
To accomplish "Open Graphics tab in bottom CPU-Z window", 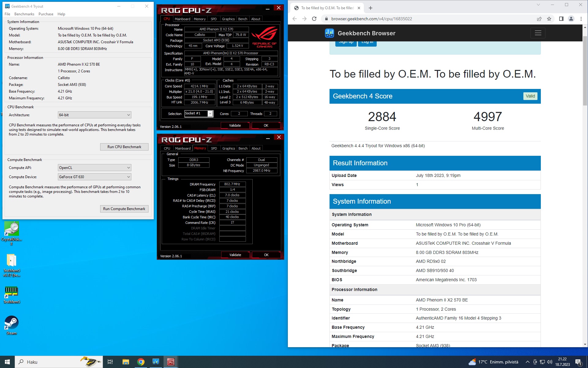I will point(228,148).
